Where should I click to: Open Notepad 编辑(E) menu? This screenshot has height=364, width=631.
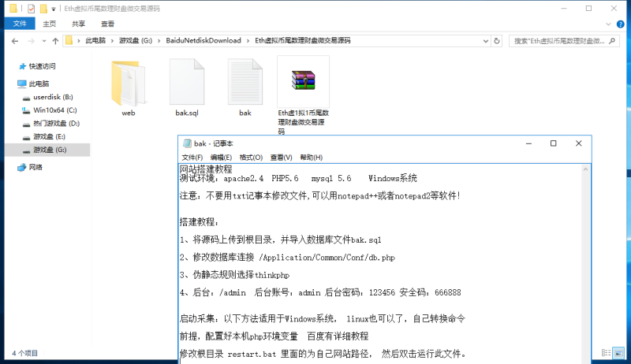pyautogui.click(x=221, y=157)
